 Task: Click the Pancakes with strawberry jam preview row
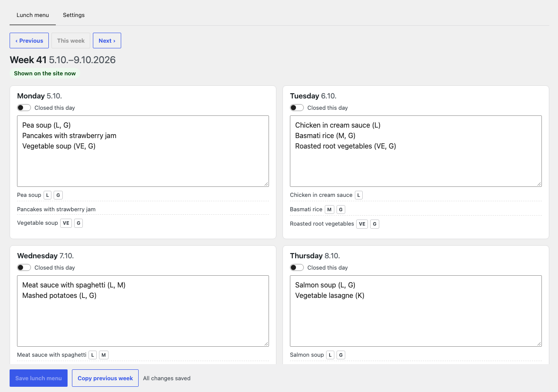(143, 209)
